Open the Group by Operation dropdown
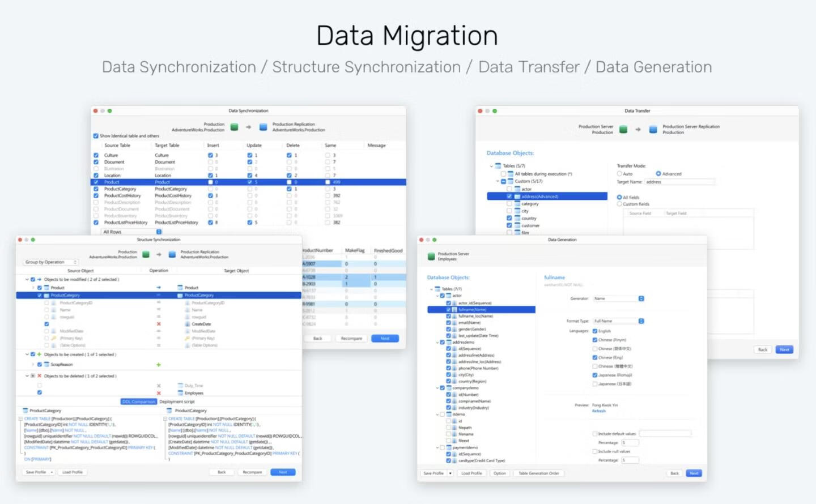This screenshot has width=816, height=504. click(x=51, y=262)
